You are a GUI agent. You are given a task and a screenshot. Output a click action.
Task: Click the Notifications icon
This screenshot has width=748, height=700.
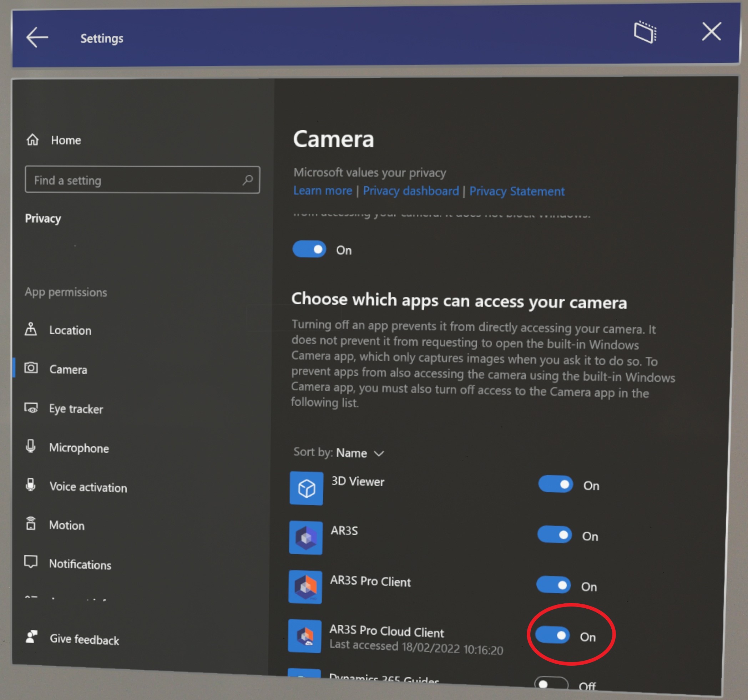31,562
